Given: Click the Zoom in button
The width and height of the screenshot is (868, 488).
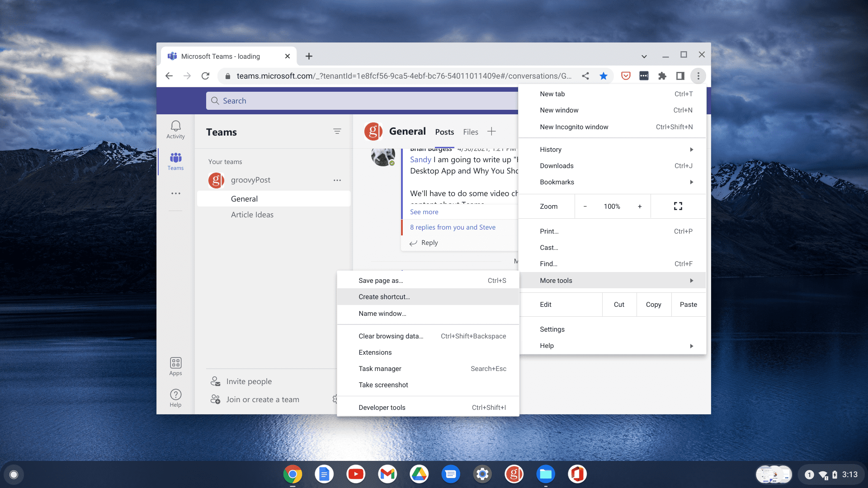Looking at the screenshot, I should [x=639, y=206].
